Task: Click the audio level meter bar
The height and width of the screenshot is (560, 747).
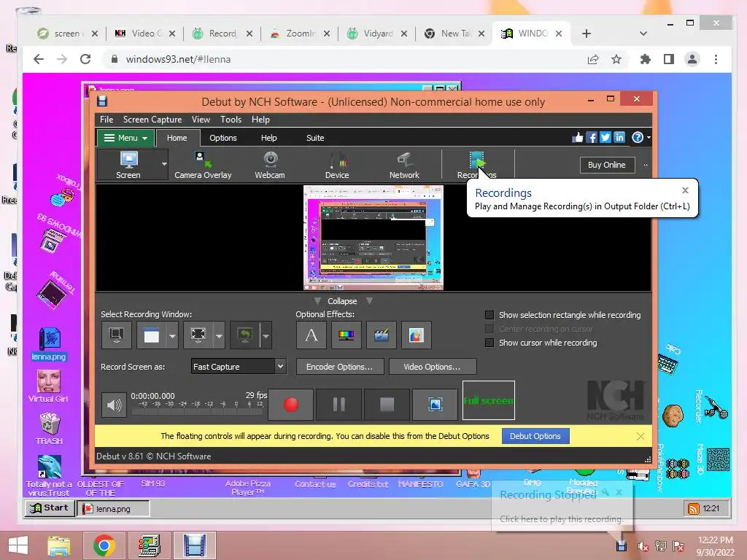Action: click(x=197, y=411)
